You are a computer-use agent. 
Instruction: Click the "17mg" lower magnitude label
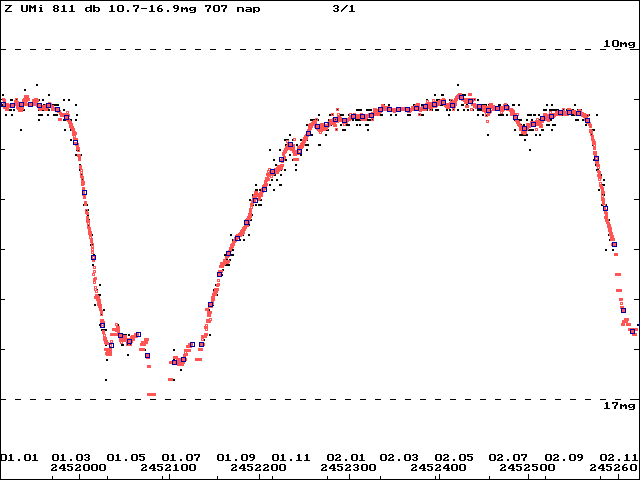click(619, 406)
